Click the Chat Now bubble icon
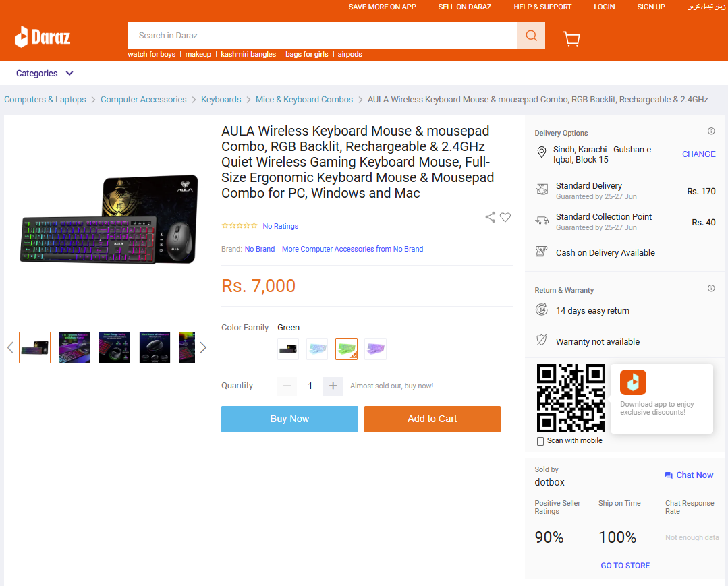 click(669, 475)
